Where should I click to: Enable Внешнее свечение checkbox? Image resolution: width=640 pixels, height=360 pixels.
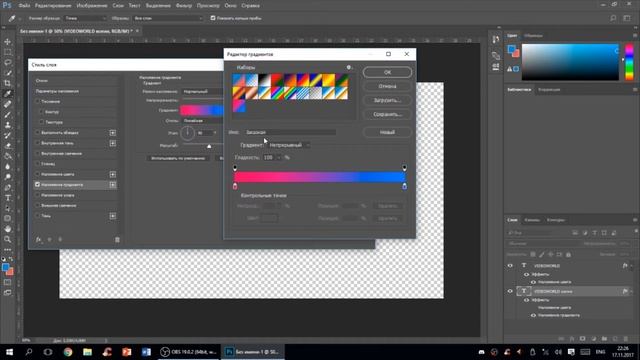pyautogui.click(x=38, y=205)
